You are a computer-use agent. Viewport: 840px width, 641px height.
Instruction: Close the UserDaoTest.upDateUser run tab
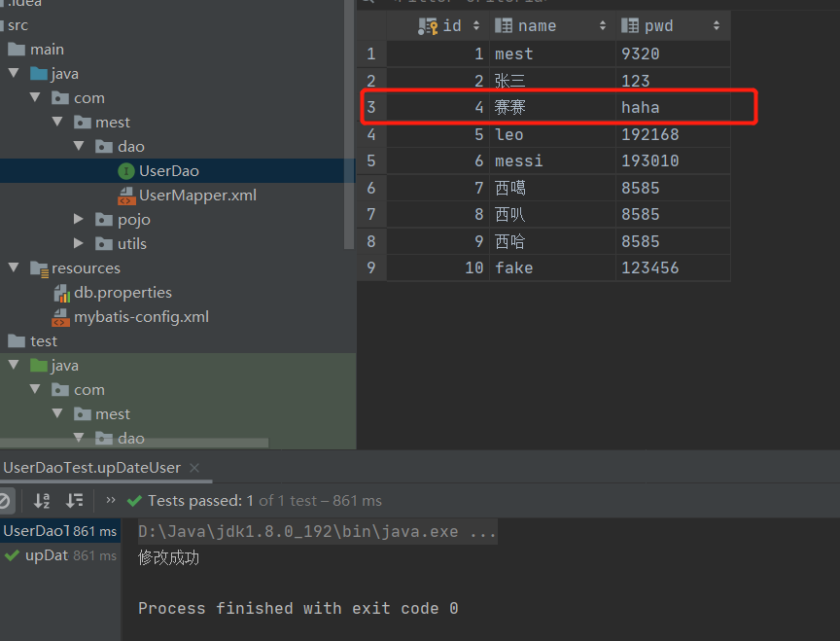[x=194, y=468]
